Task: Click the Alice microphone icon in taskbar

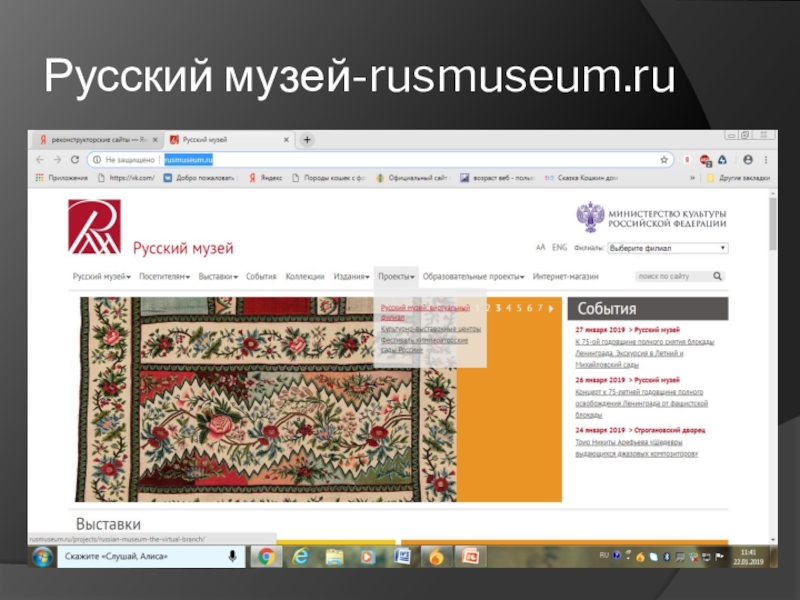Action: (x=232, y=556)
